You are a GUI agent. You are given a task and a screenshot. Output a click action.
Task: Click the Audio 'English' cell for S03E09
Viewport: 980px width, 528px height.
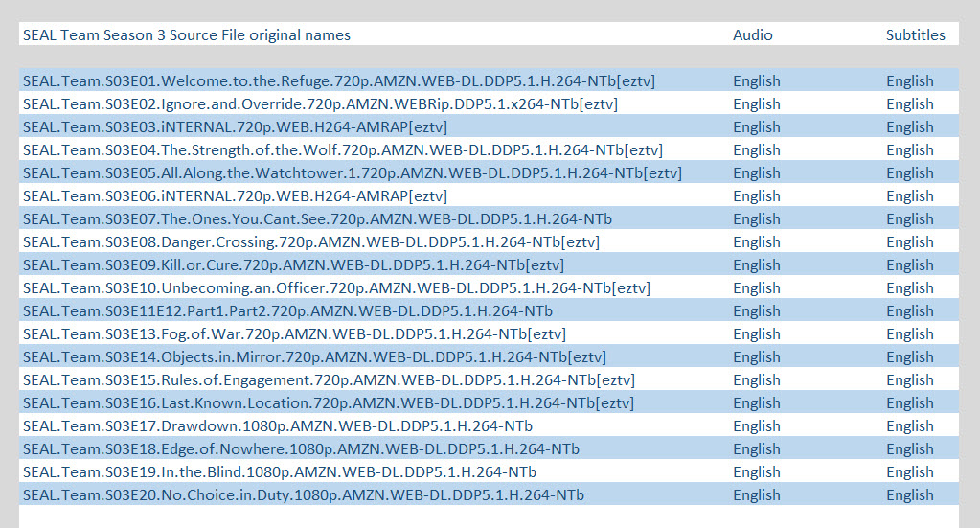(x=756, y=265)
